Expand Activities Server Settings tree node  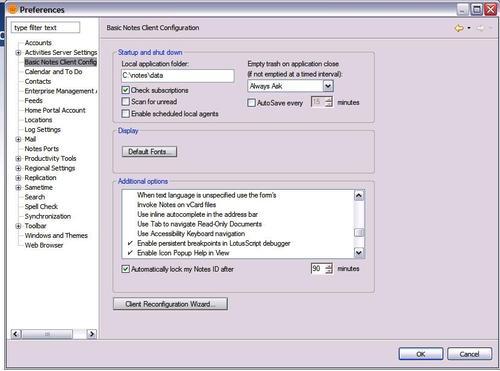point(18,53)
